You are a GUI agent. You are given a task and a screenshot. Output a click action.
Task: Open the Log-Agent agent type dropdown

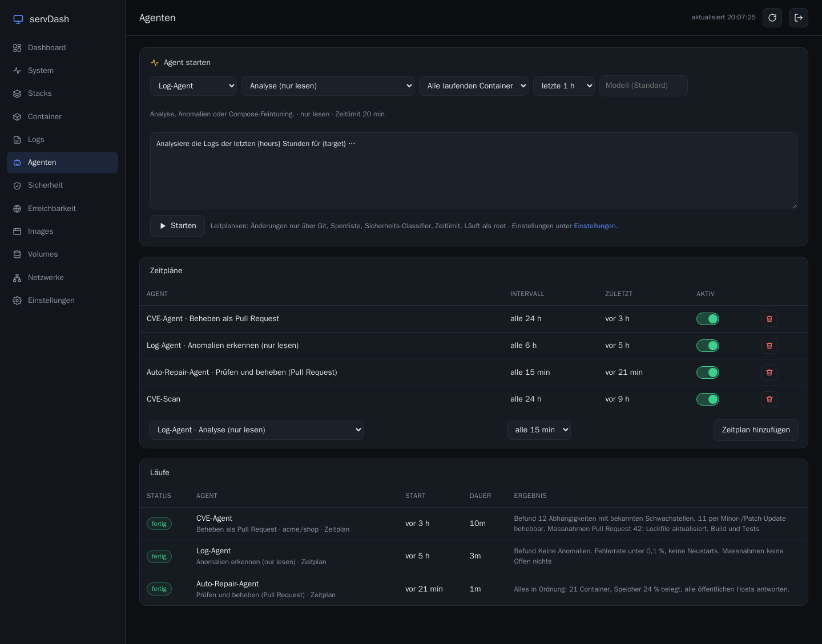click(194, 86)
